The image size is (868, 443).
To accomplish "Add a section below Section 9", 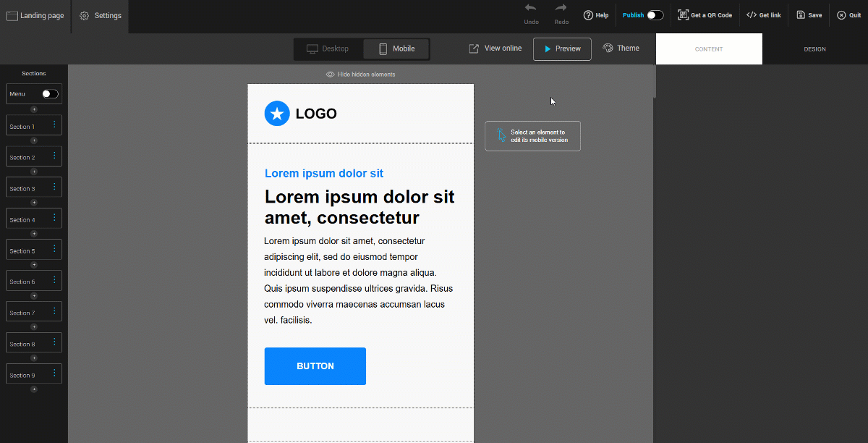I will click(x=34, y=389).
